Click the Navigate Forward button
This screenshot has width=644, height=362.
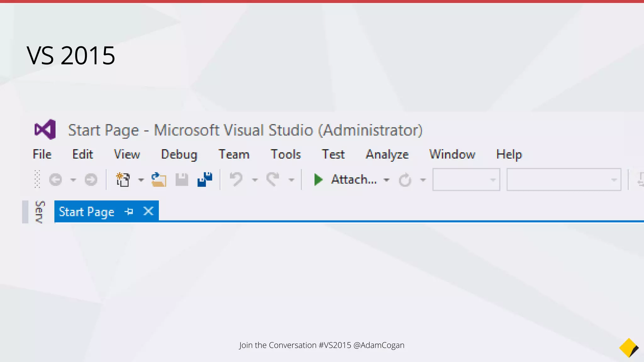point(91,180)
